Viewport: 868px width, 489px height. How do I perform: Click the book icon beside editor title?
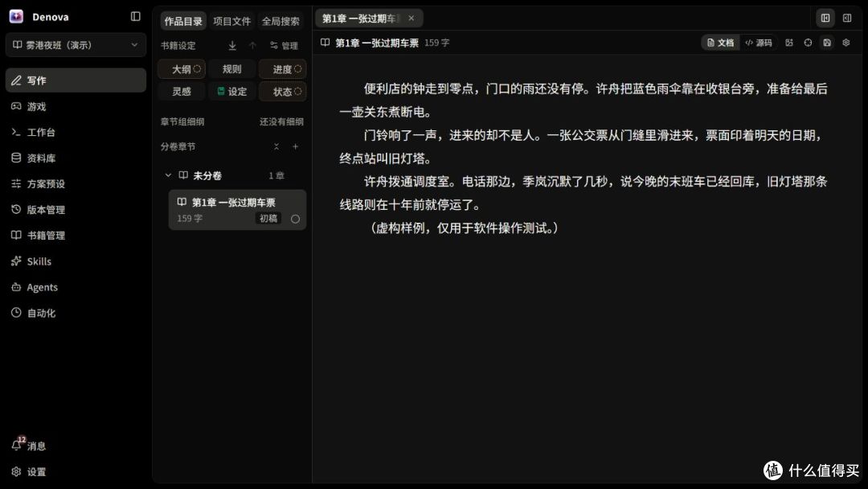pos(325,43)
